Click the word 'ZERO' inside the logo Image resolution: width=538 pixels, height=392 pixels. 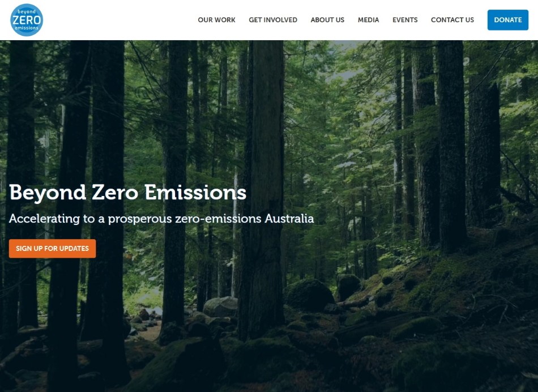[x=27, y=20]
